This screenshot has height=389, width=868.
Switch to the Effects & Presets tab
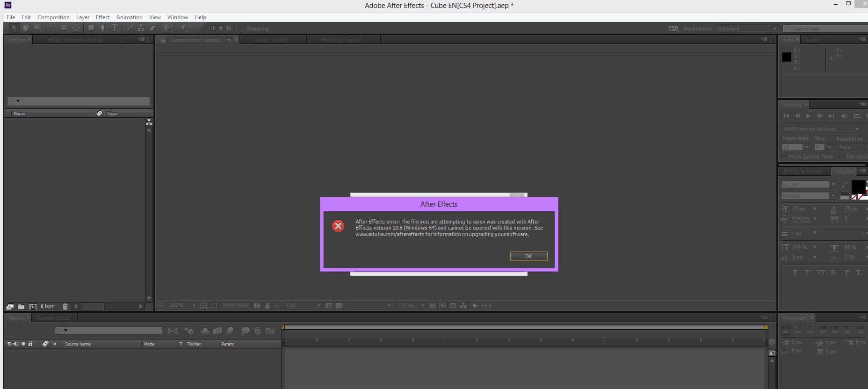[803, 172]
